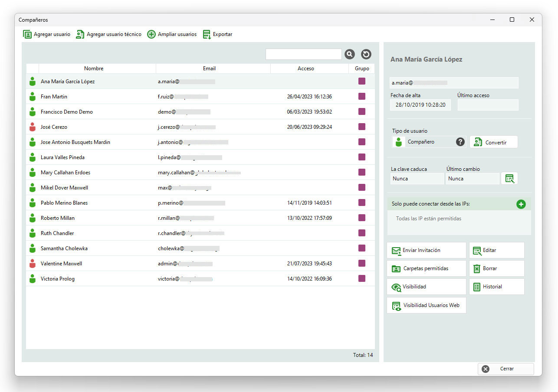The height and width of the screenshot is (392, 558).
Task: Click the user icon for Ruth Chandler
Action: click(x=32, y=233)
